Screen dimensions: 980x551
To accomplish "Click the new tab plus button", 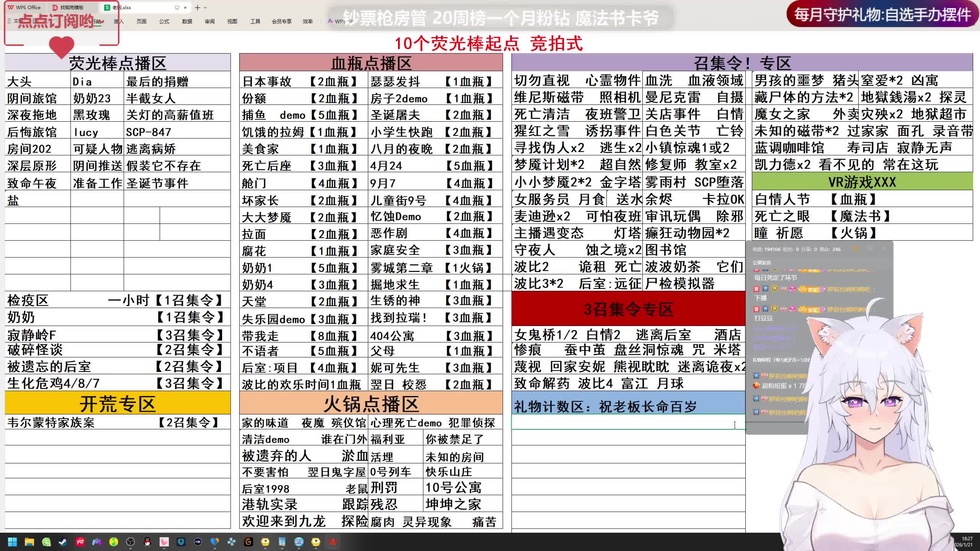I will (197, 7).
